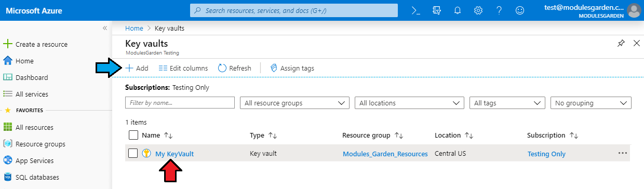Open the Modules_Garden_Resources resource group link
The image size is (644, 189).
385,154
